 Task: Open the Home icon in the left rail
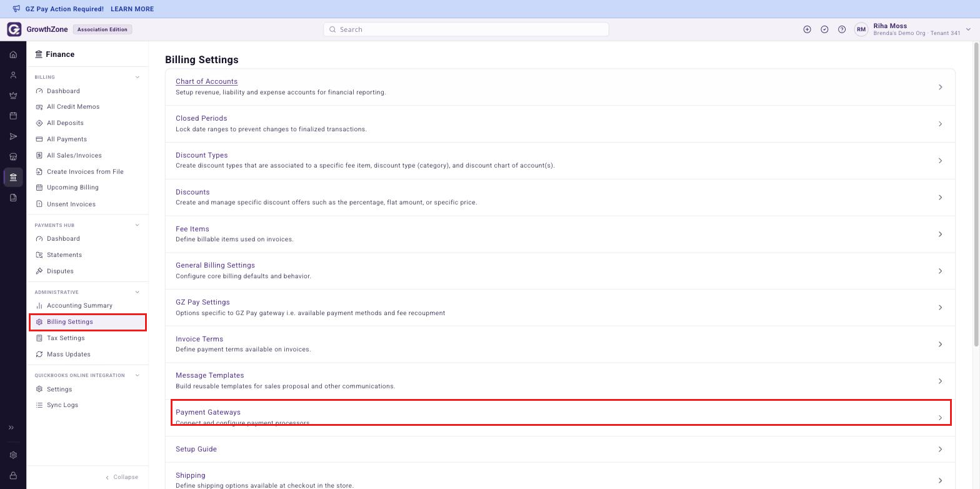pos(13,54)
